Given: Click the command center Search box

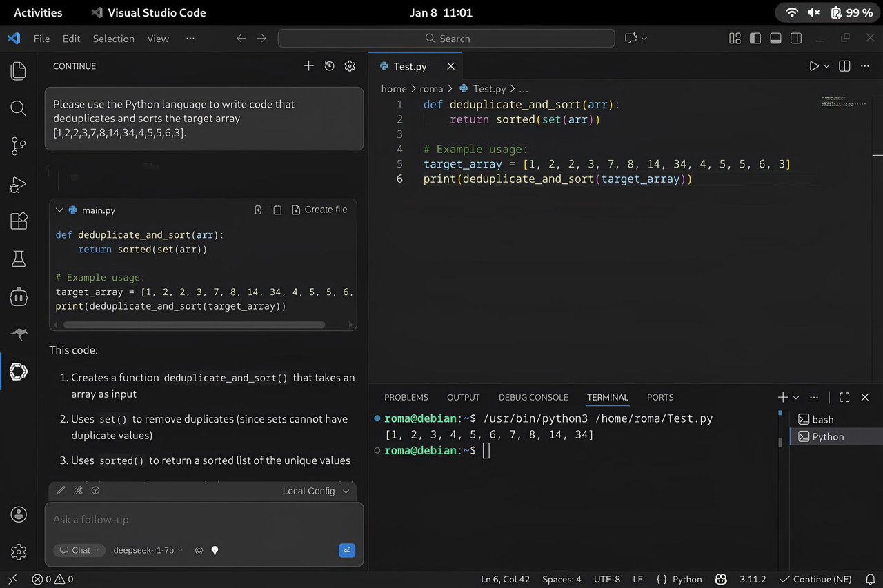Looking at the screenshot, I should 446,39.
